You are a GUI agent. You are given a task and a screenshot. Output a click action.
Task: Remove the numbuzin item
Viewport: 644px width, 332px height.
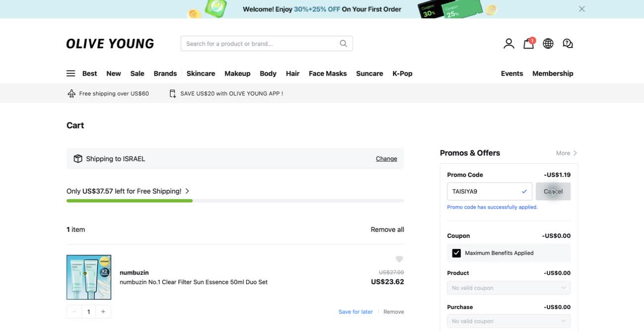click(394, 312)
